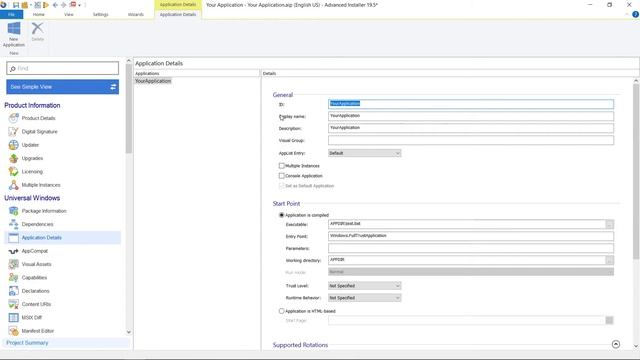This screenshot has width=640, height=360.
Task: Open Multiple Instances page in sidebar
Action: click(x=41, y=185)
